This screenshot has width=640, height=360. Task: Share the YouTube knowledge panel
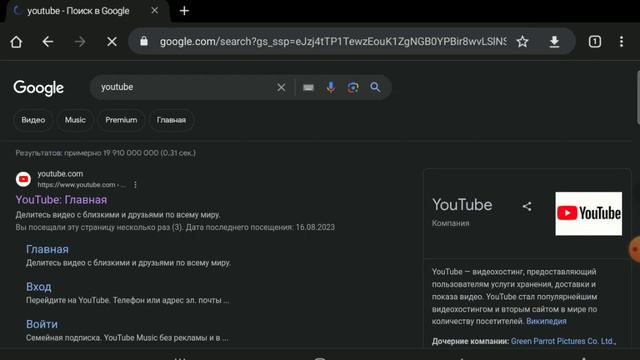coord(527,207)
